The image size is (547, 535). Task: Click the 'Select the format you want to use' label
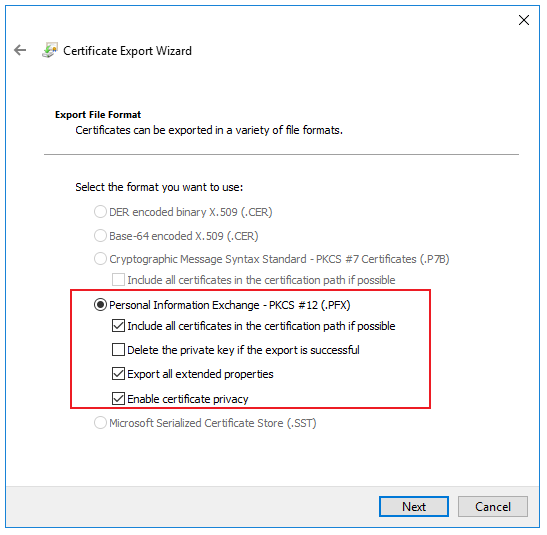159,187
